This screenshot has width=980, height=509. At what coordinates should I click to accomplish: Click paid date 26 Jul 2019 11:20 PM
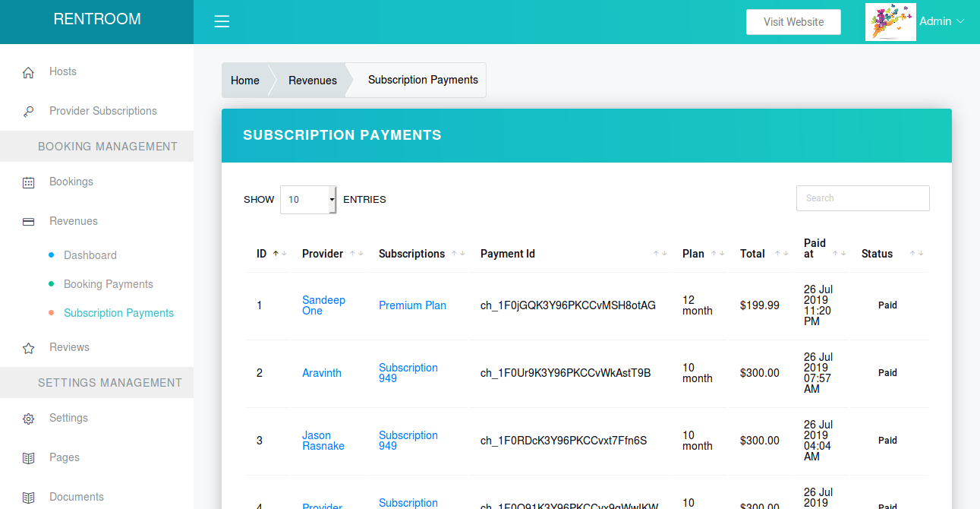pos(818,305)
